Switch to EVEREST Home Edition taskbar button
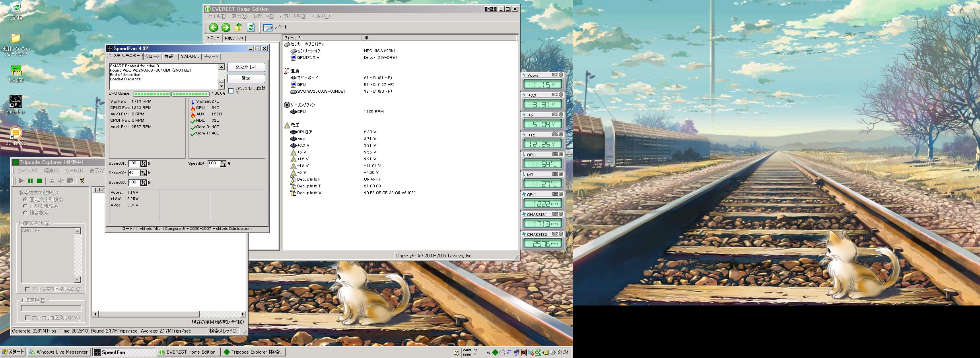The height and width of the screenshot is (358, 980). (188, 352)
